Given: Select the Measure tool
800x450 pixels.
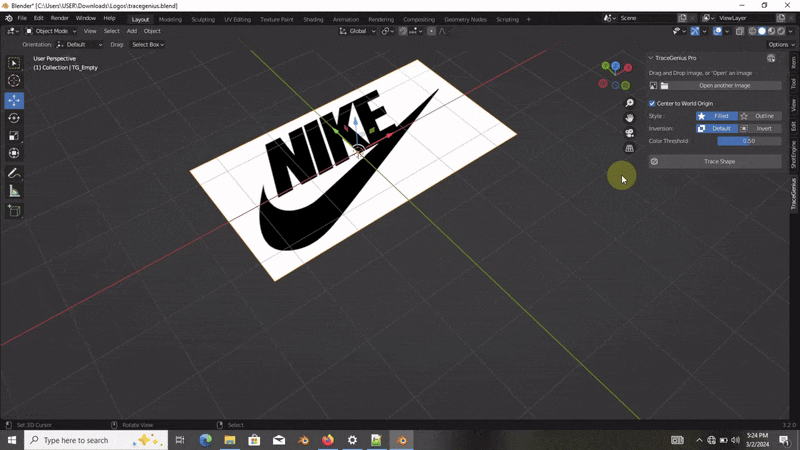Looking at the screenshot, I should [14, 191].
